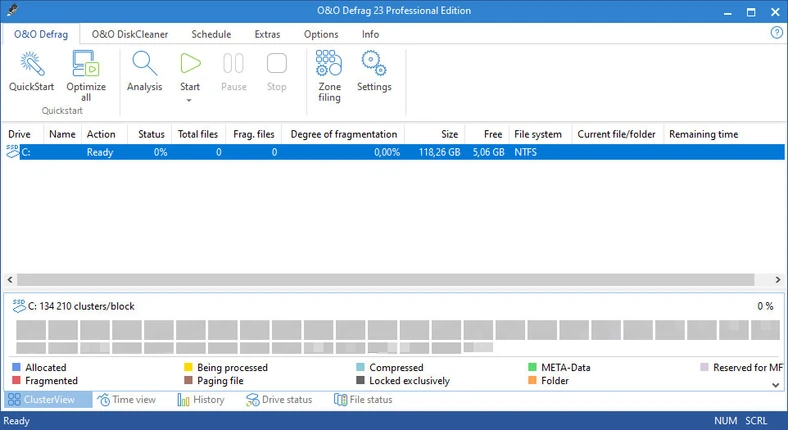Click the 134 210 clusters/block label
This screenshot has width=788, height=430.
point(81,306)
